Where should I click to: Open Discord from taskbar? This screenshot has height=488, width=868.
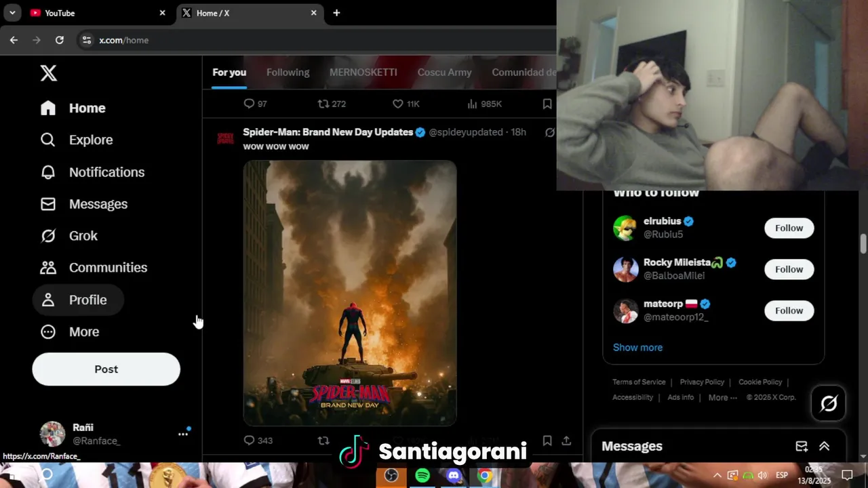454,476
